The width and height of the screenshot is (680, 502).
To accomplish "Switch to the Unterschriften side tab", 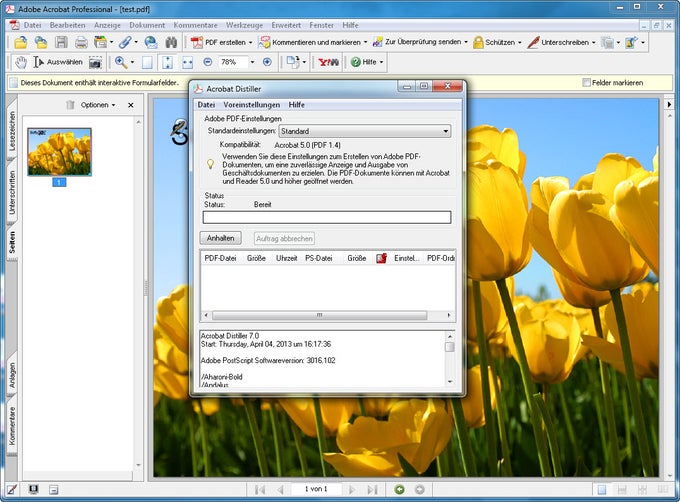I will (12, 192).
